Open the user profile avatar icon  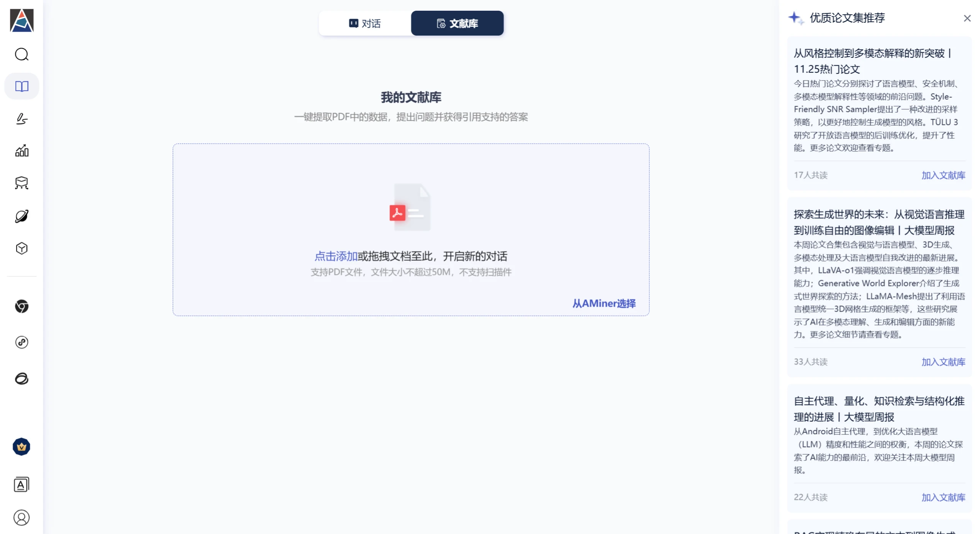21,518
